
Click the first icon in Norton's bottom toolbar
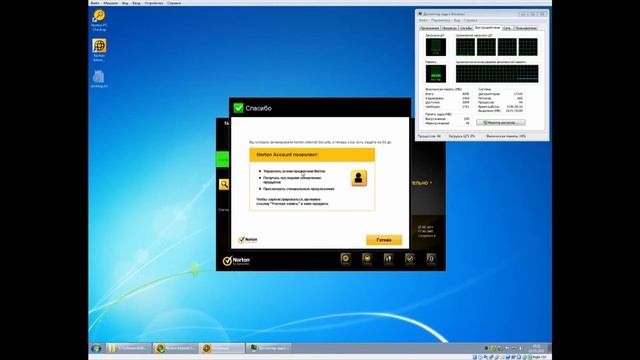[346, 258]
